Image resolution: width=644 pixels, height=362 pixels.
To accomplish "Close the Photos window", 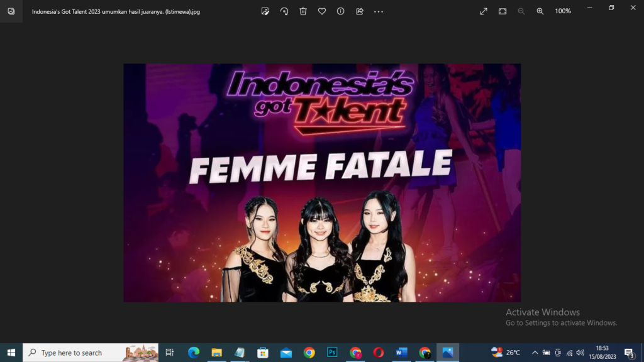I will [633, 8].
